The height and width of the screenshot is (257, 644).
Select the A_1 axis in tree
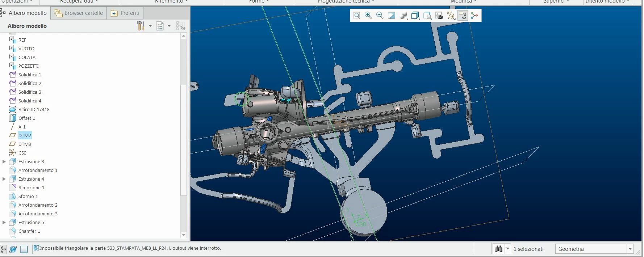click(x=22, y=127)
